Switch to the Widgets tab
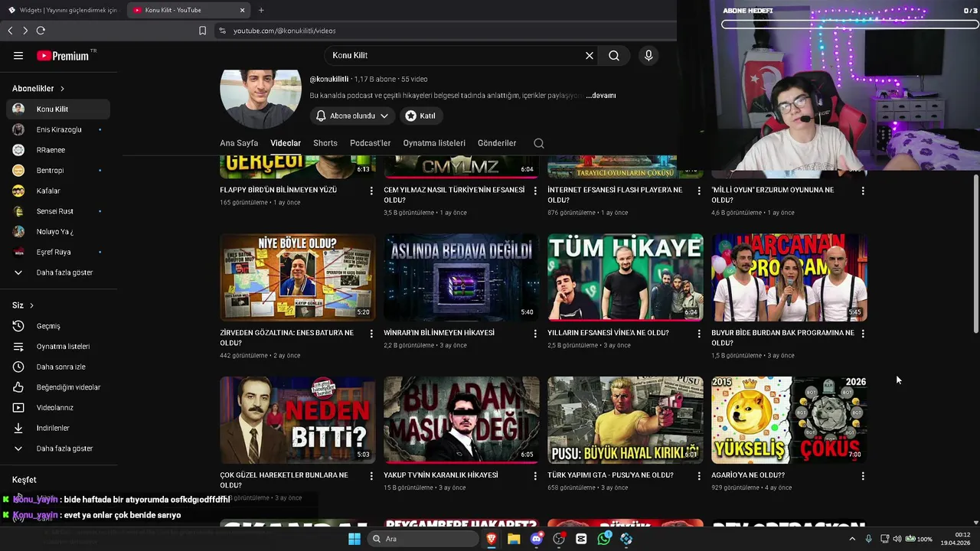This screenshot has height=551, width=980. click(62, 10)
